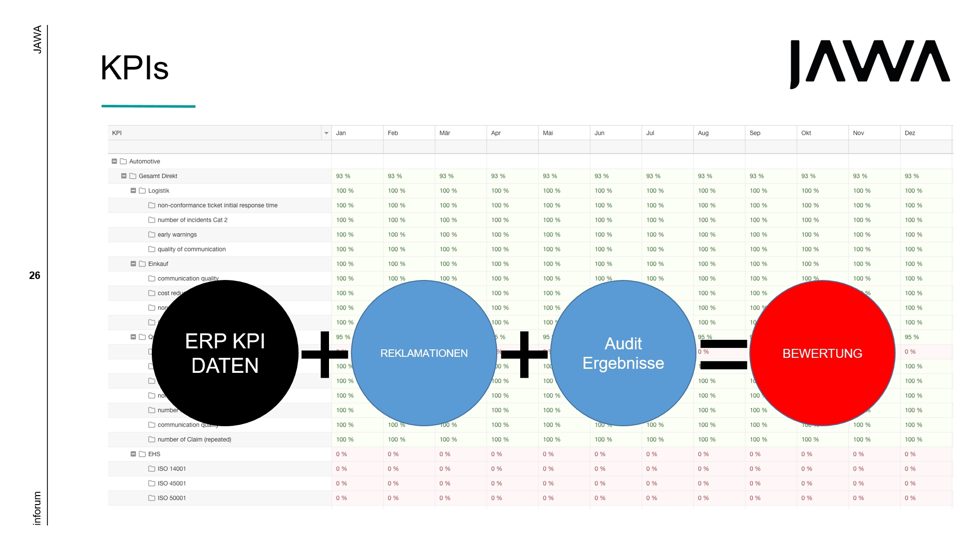Screen dimensions: 980x549
Task: Collapse the EHS group
Action: pos(133,454)
